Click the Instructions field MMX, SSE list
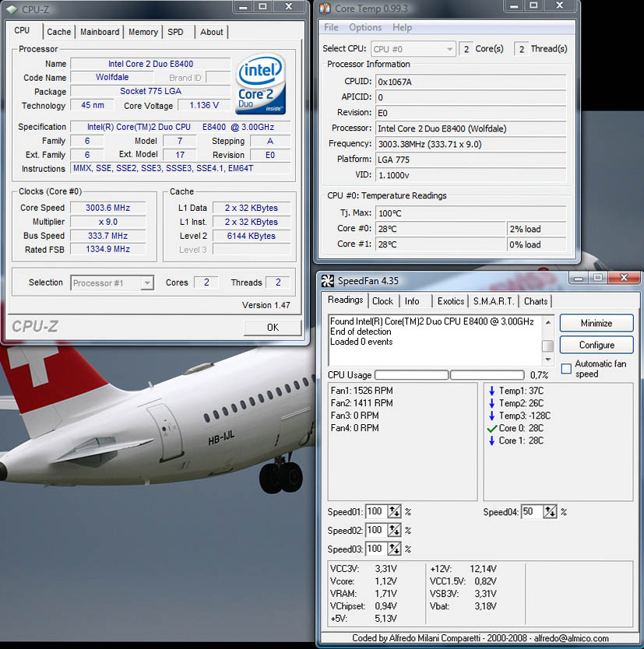Screen dimensions: 644x649 [181, 168]
